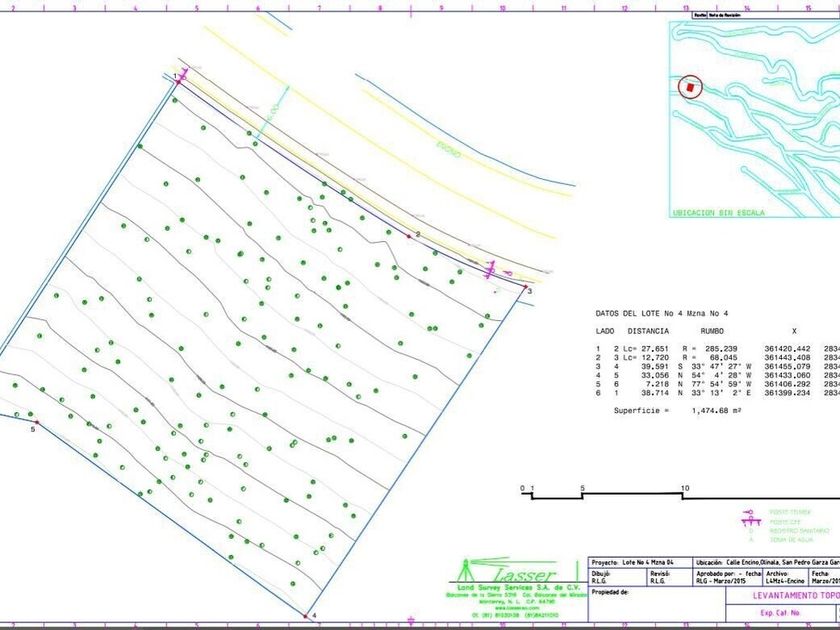Screen dimensions: 840x630
Task: Click the distance value 12.720
Action: point(655,357)
